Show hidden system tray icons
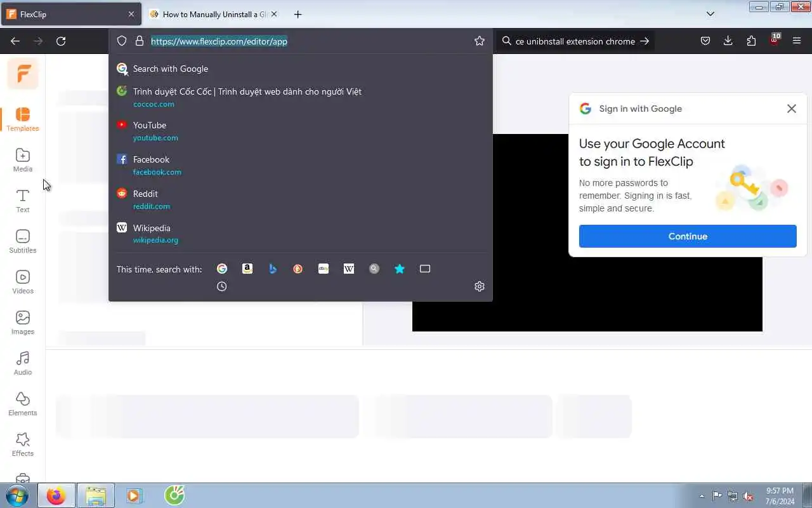Screen dimensions: 812x508 (702, 496)
